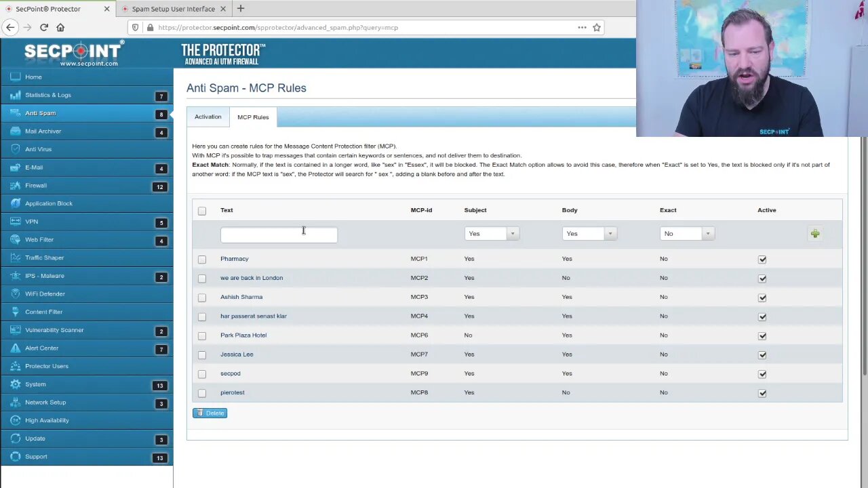Reload the page in the browser

[44, 27]
